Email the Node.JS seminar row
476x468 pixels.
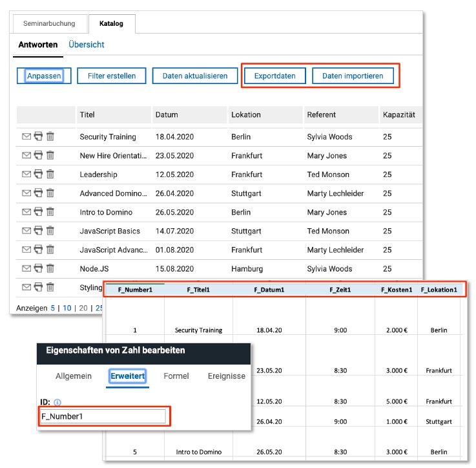26,268
